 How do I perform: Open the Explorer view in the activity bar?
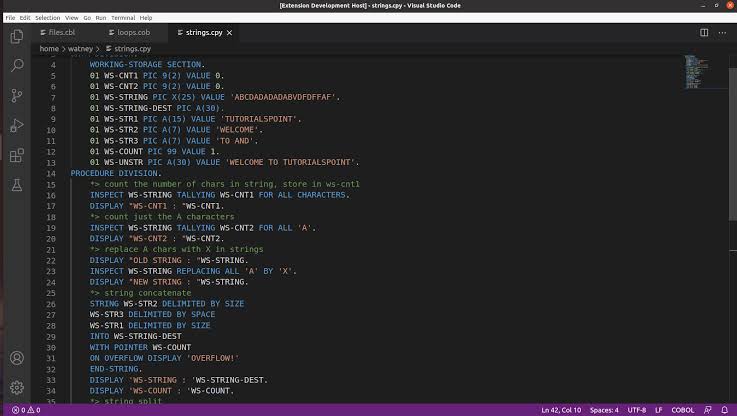(x=17, y=36)
